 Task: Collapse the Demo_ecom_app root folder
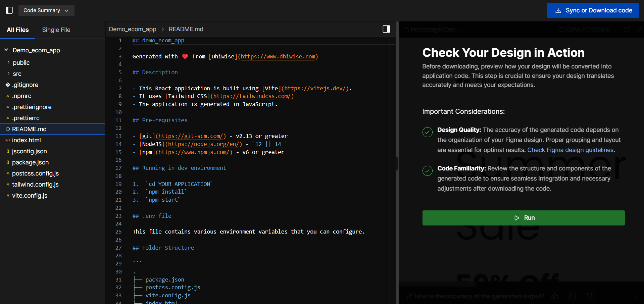pos(6,50)
